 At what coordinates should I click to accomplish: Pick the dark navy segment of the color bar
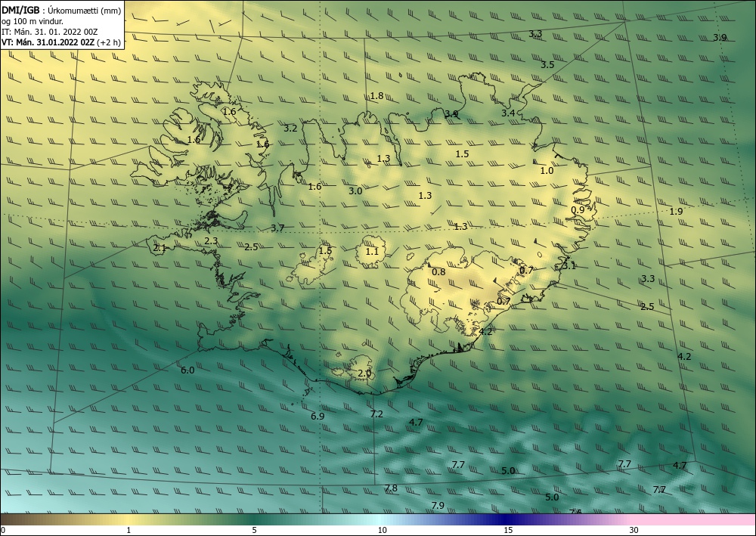click(x=507, y=519)
